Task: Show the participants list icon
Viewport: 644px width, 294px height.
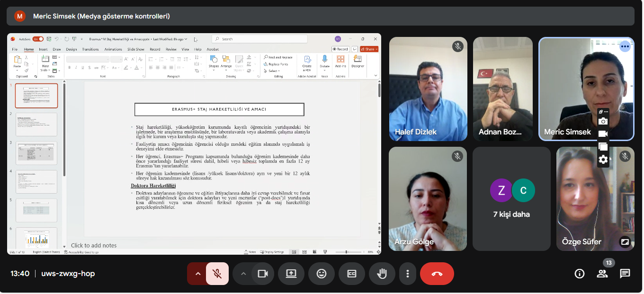Action: pyautogui.click(x=602, y=274)
